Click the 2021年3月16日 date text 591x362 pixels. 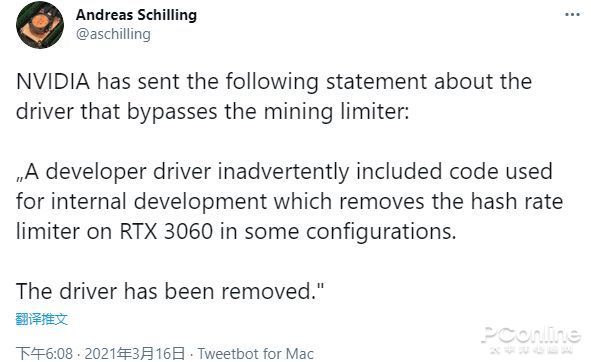click(135, 354)
